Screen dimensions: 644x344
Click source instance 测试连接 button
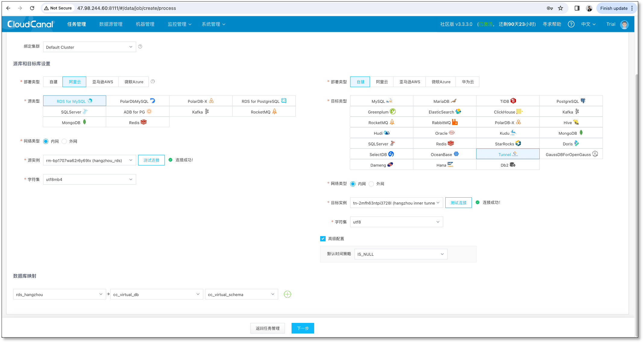point(151,160)
